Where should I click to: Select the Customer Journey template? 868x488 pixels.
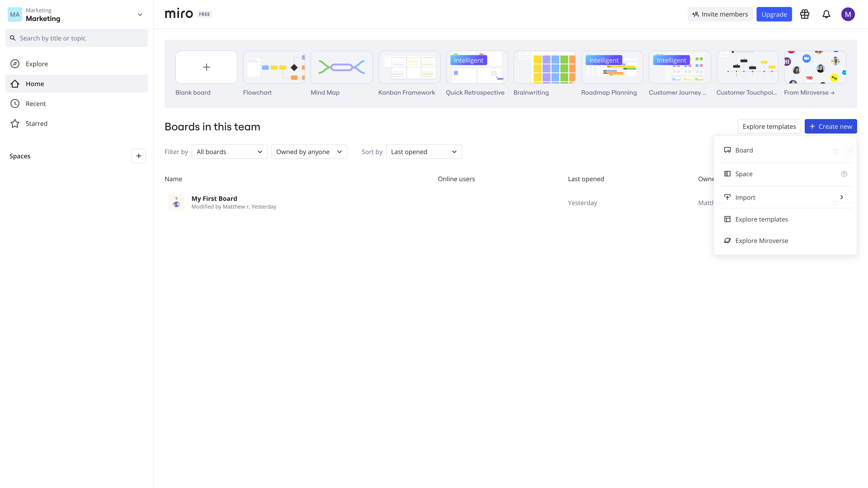680,67
